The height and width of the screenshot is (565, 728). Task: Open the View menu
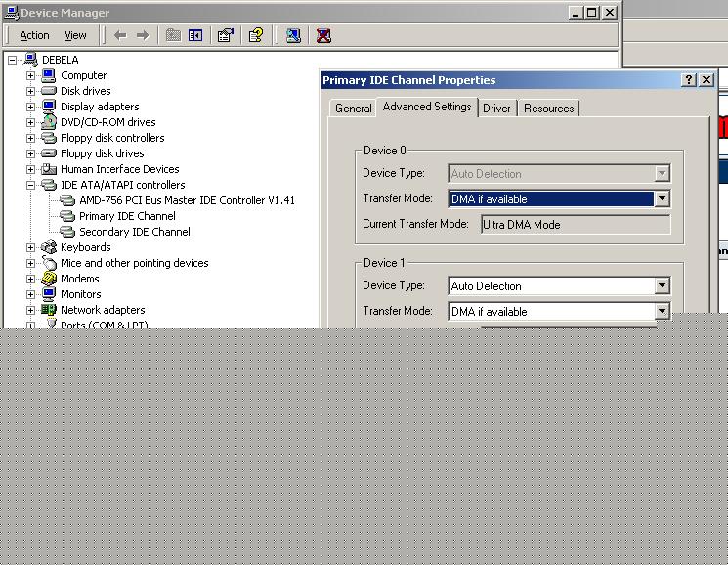pyautogui.click(x=75, y=35)
